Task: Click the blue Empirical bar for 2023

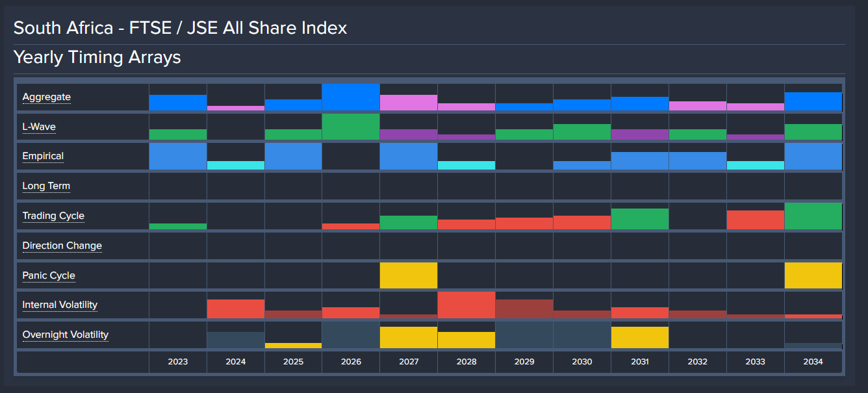Action: [178, 157]
